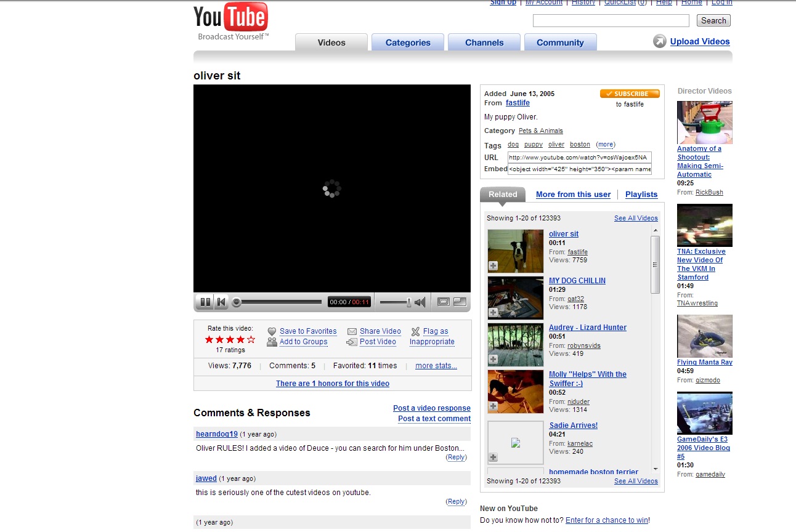Mute audio via the speaker icon
796x532 pixels.
tap(420, 302)
